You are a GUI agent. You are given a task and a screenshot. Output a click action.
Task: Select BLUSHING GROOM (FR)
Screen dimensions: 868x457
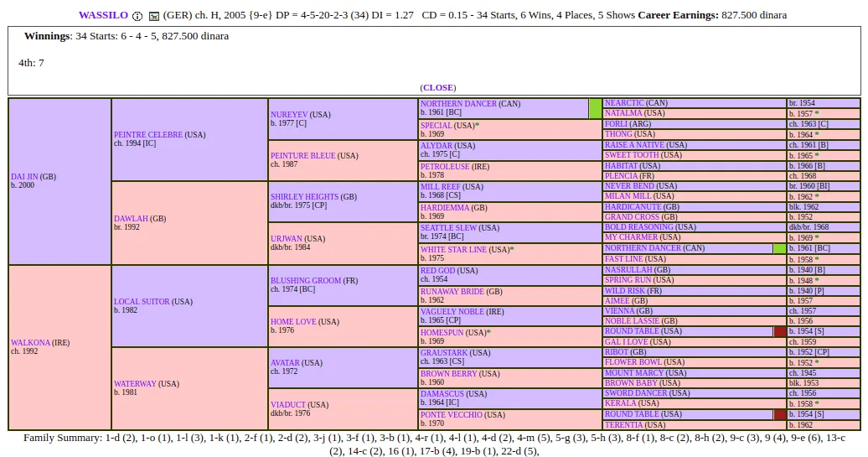pyautogui.click(x=306, y=281)
